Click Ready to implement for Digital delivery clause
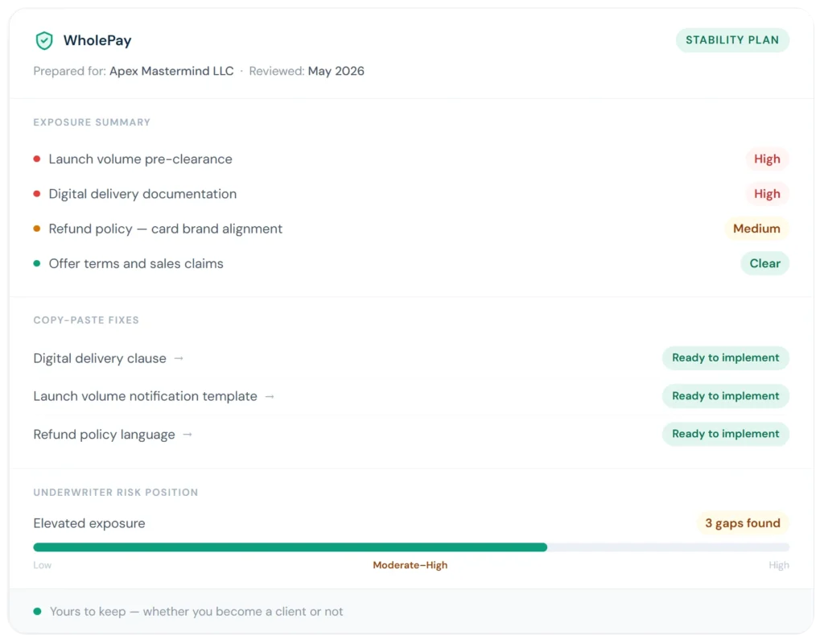Viewport: 824px width, 644px height. tap(725, 358)
